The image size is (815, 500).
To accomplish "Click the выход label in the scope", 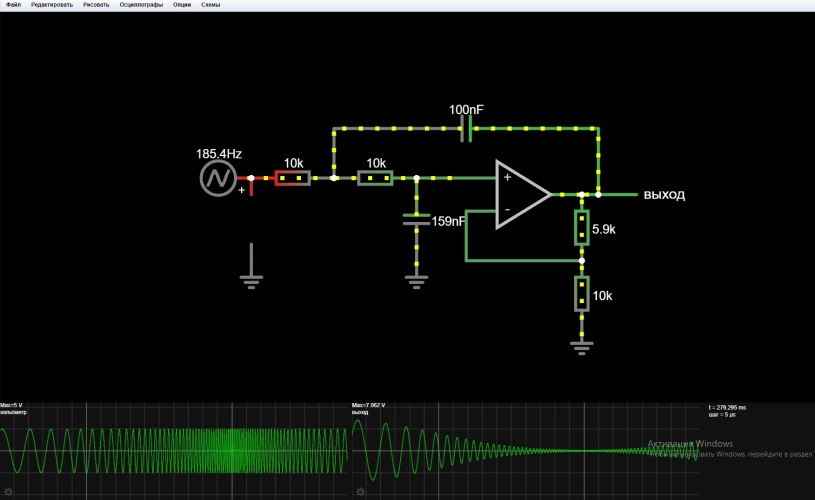I will click(360, 412).
